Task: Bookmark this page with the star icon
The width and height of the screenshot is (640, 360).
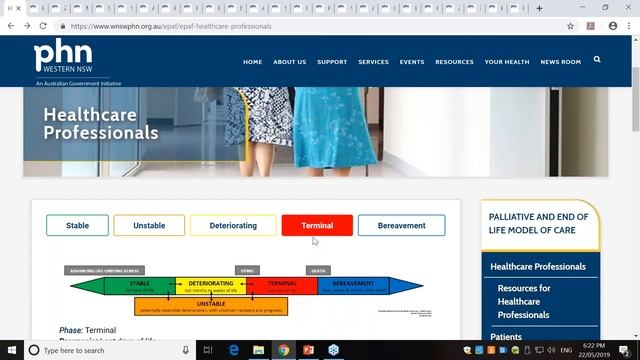Action: [x=570, y=26]
